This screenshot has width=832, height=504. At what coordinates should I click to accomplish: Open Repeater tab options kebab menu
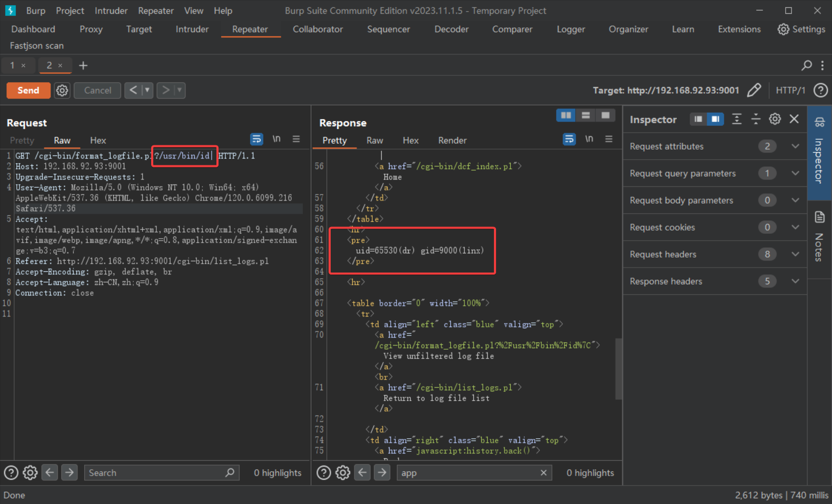point(822,65)
